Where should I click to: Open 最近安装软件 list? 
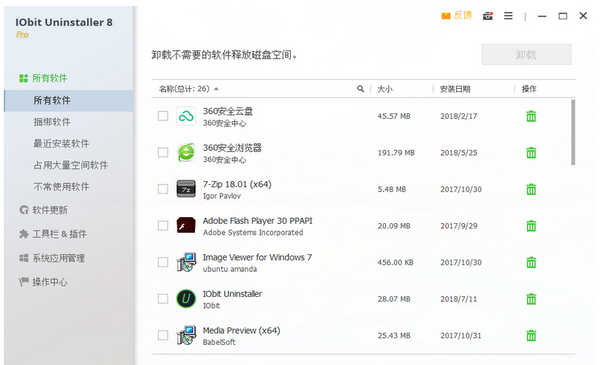(x=61, y=143)
